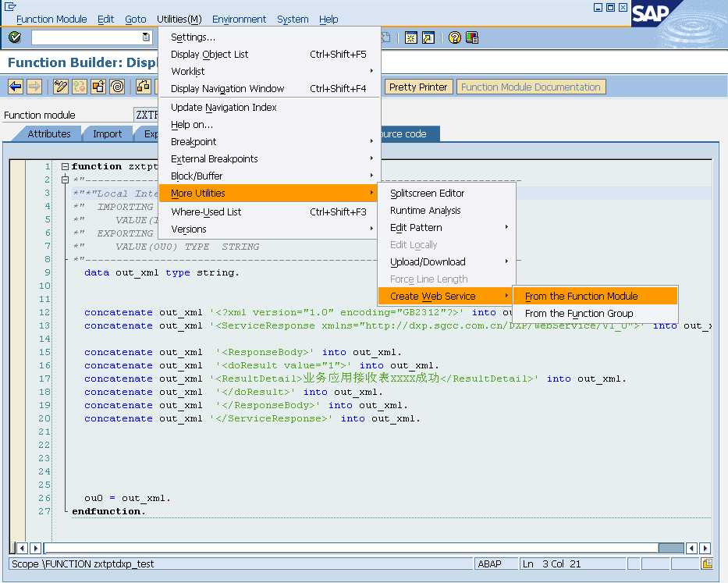
Task: Open the Function Module menu
Action: (51, 19)
